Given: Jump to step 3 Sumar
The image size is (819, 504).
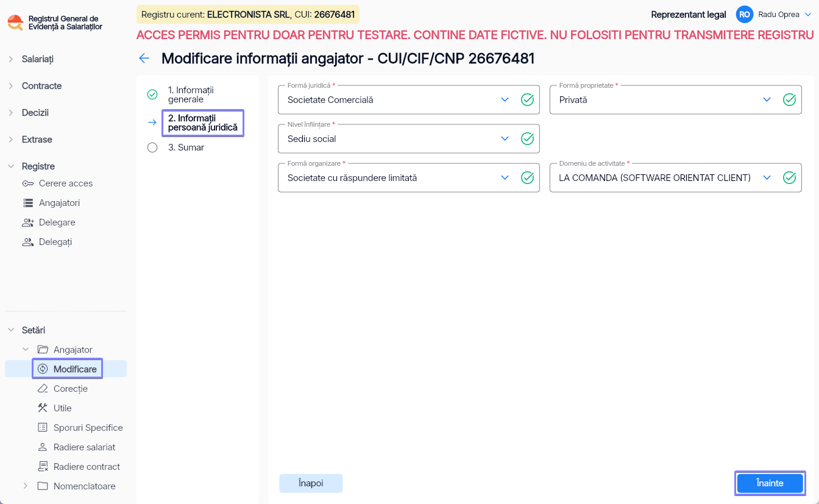Looking at the screenshot, I should point(186,147).
